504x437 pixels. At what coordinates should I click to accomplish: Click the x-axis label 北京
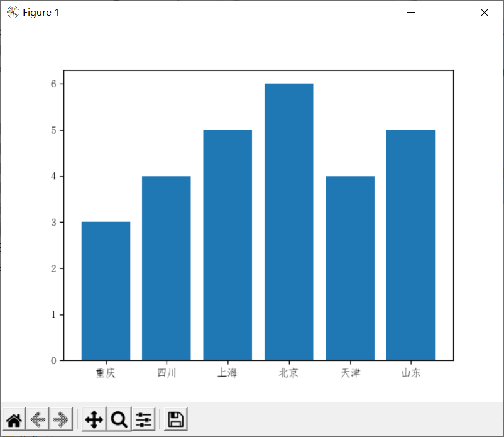(288, 373)
